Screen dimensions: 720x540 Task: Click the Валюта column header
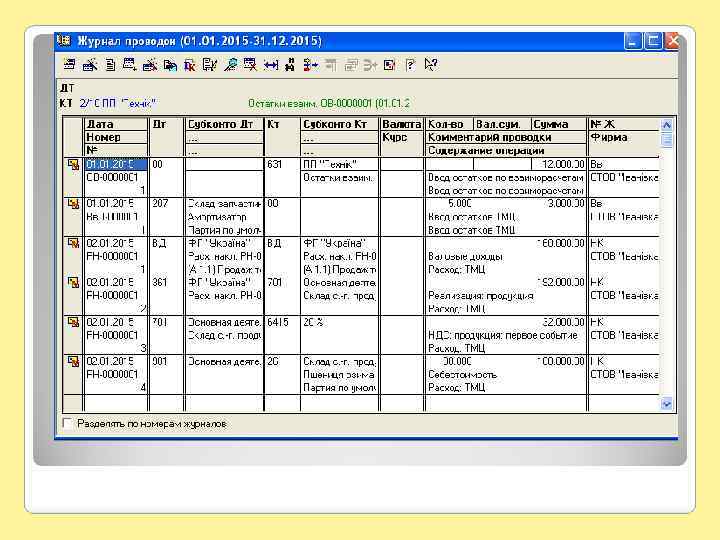(401, 124)
